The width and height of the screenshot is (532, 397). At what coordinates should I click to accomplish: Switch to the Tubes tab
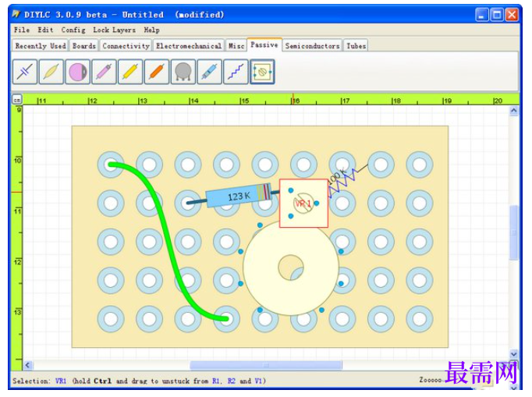coord(356,46)
